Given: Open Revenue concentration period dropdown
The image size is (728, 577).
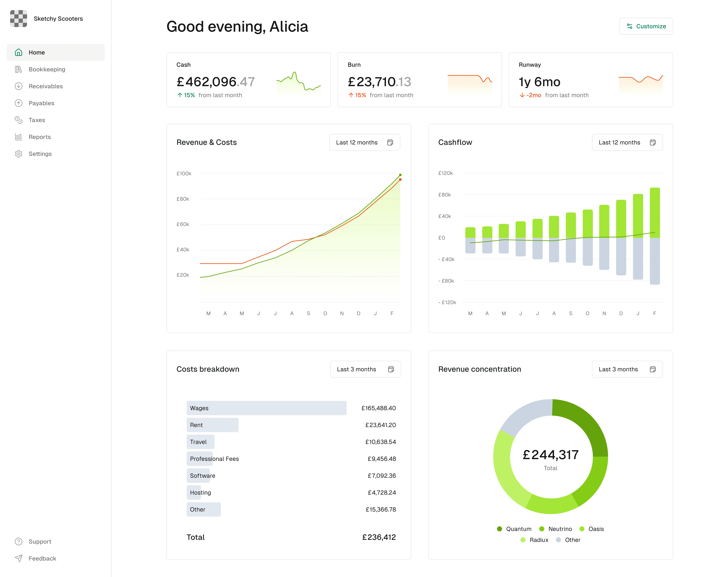Looking at the screenshot, I should [x=627, y=369].
